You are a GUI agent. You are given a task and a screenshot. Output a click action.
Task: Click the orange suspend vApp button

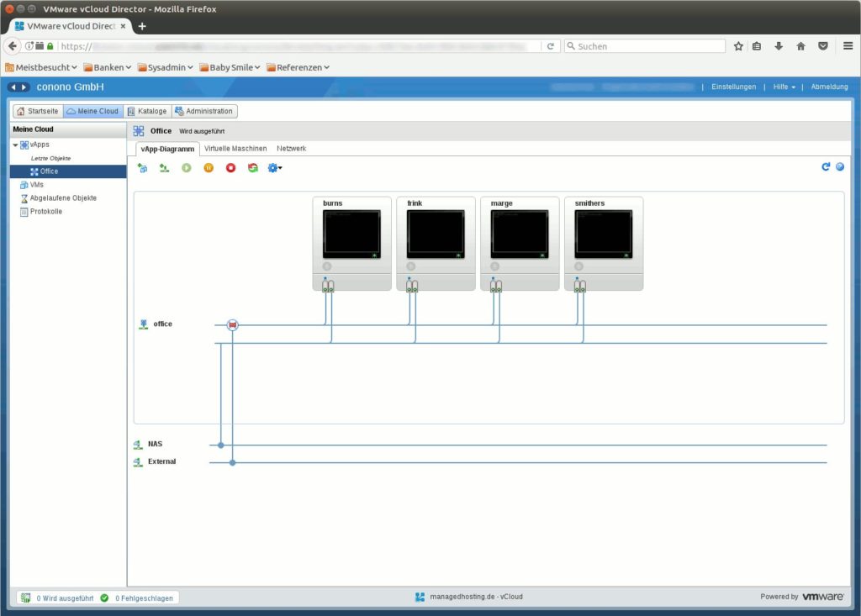[x=209, y=168]
